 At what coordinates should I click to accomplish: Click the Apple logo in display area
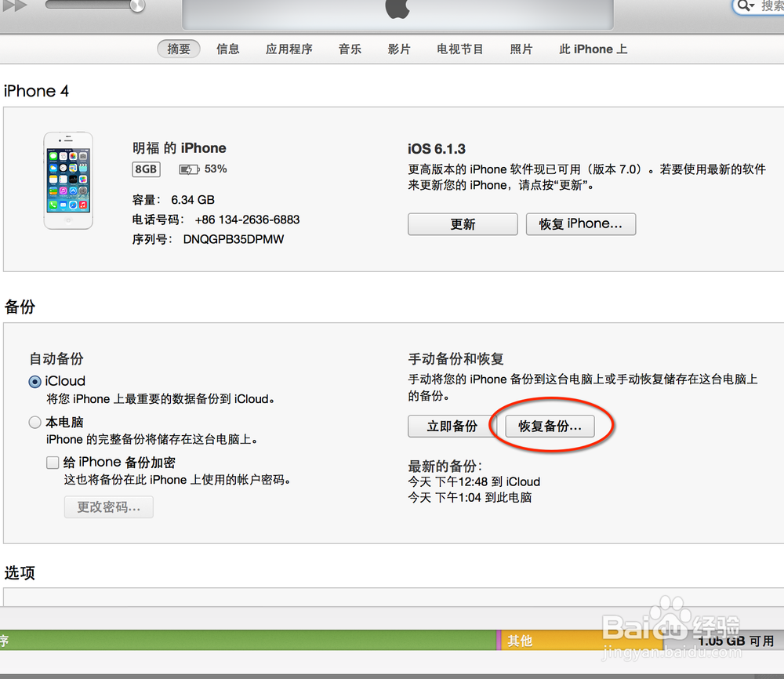(x=397, y=8)
